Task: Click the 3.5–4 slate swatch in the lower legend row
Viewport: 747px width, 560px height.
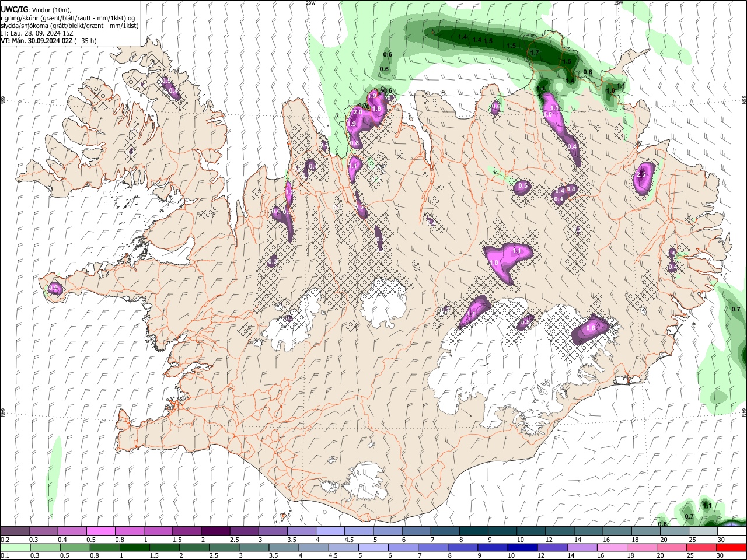Action: tap(284, 547)
